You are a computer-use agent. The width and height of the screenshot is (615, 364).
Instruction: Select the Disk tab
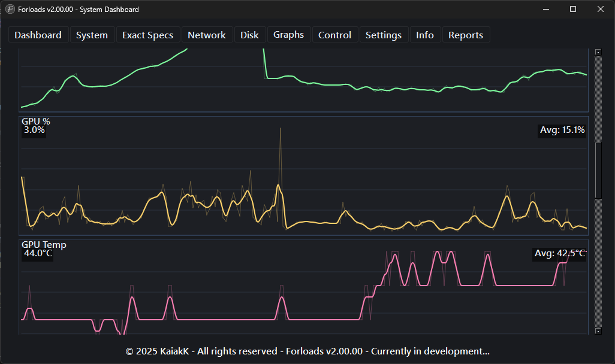[249, 35]
